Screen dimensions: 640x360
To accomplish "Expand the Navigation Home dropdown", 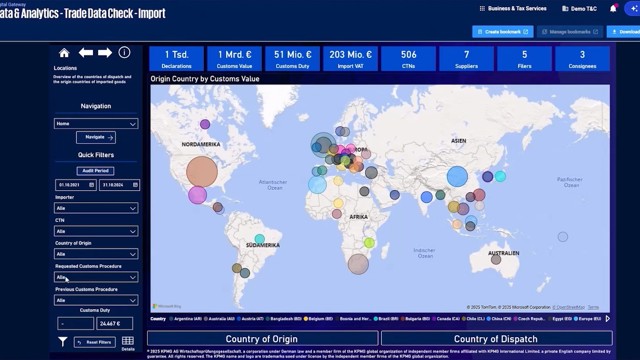I will (96, 124).
